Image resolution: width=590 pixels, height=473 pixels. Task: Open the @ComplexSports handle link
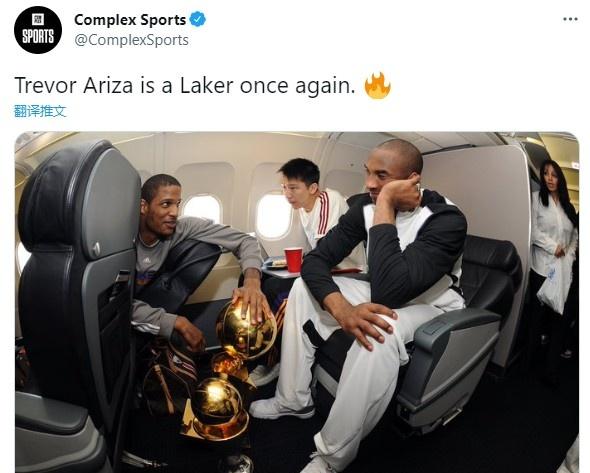131,40
